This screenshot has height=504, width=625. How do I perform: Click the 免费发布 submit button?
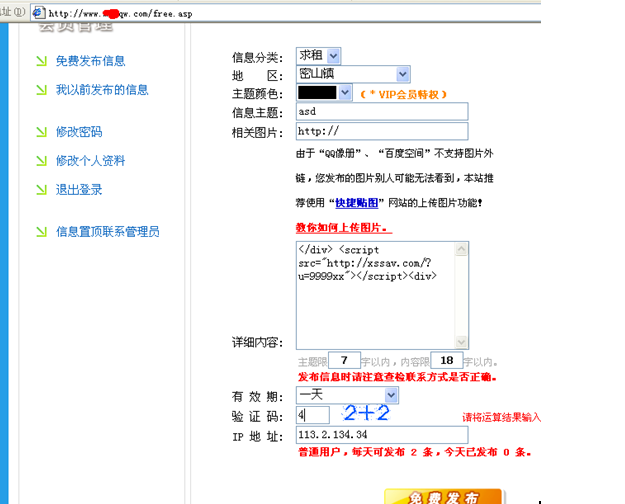coord(443,497)
